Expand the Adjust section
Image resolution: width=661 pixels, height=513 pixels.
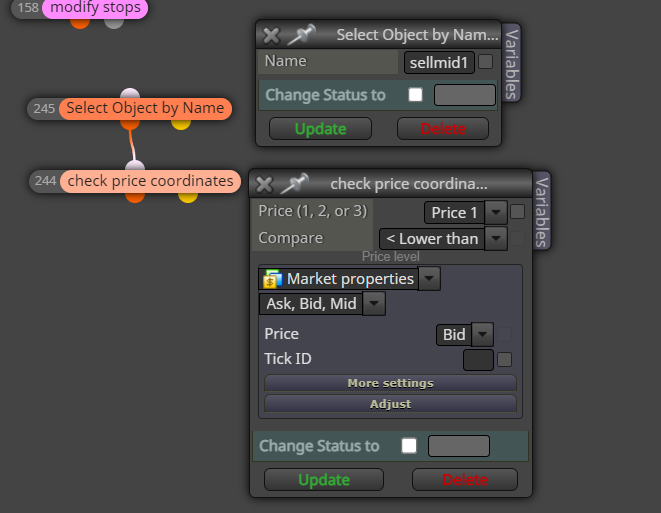click(x=390, y=404)
